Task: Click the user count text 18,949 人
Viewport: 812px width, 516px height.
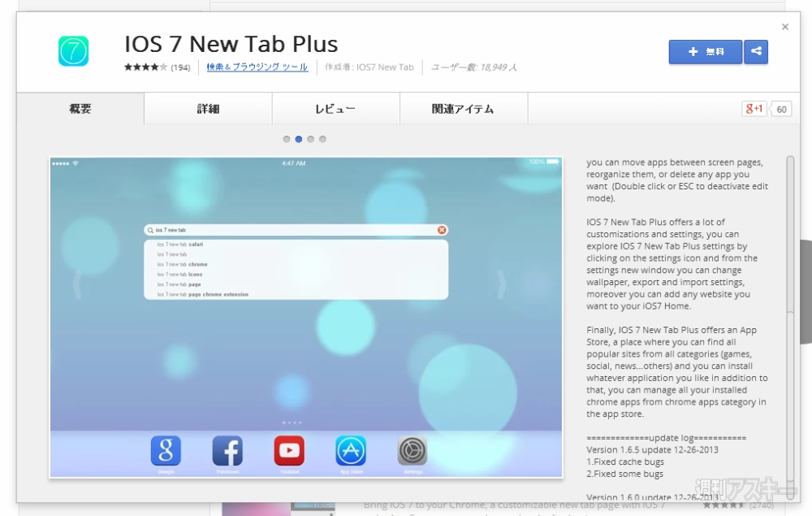Action: click(474, 67)
